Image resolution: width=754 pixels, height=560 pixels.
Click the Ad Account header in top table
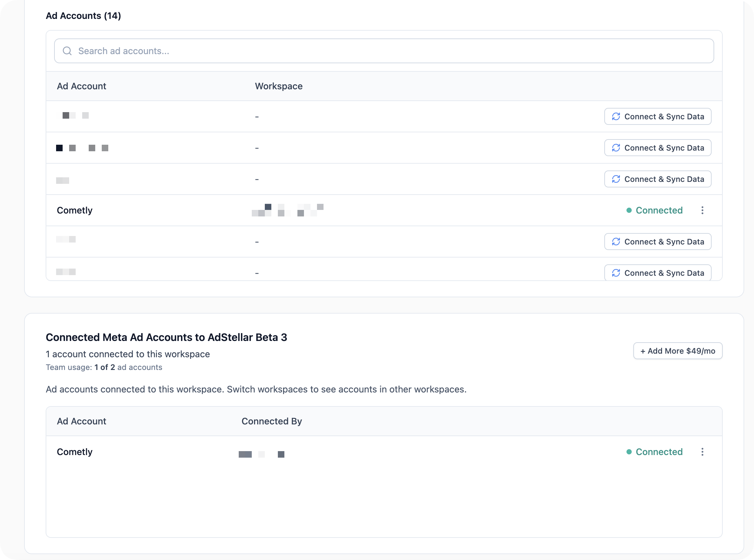(x=82, y=86)
